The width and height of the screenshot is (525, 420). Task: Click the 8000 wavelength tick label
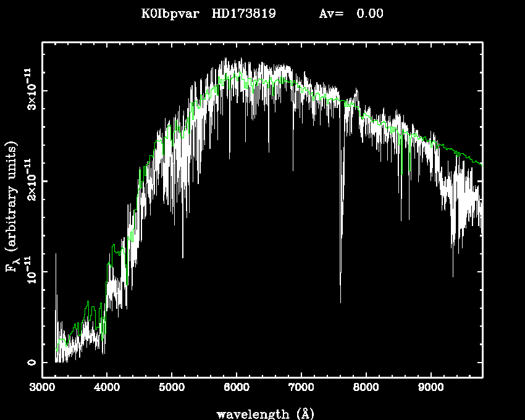(366, 388)
